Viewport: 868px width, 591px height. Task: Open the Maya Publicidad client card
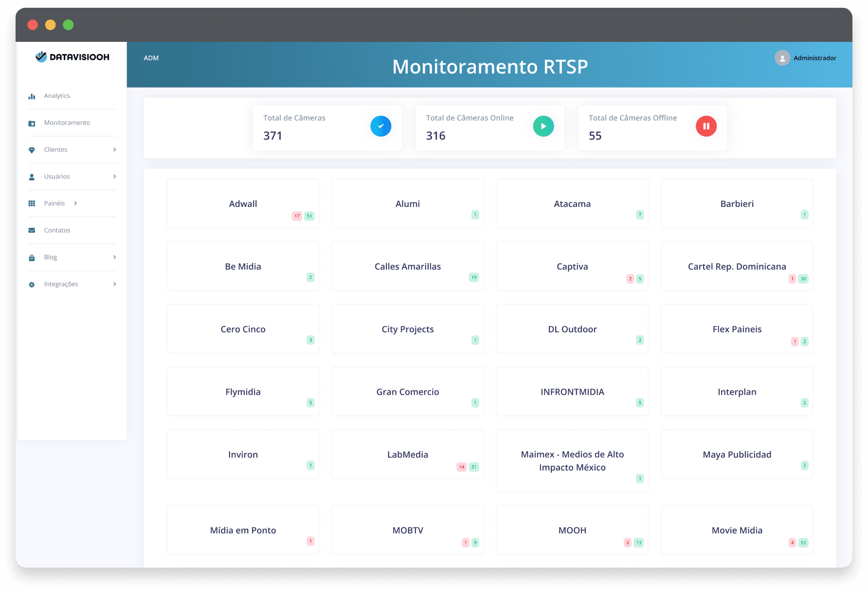737,454
